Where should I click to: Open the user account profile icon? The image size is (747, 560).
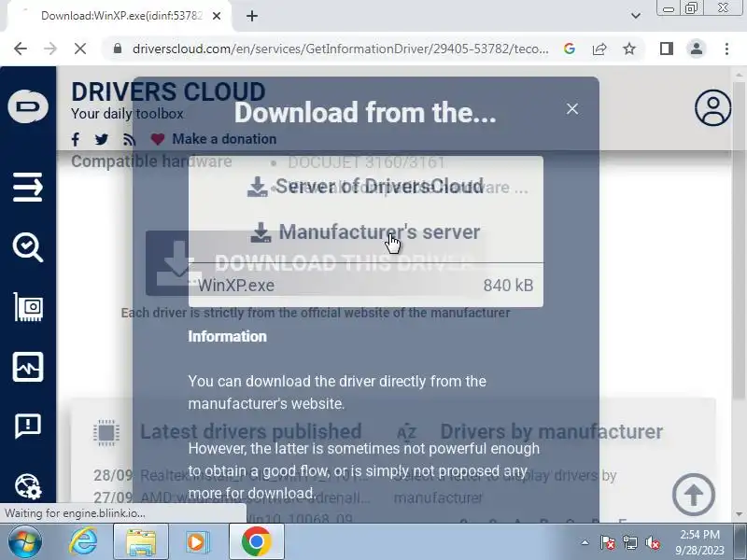[712, 108]
